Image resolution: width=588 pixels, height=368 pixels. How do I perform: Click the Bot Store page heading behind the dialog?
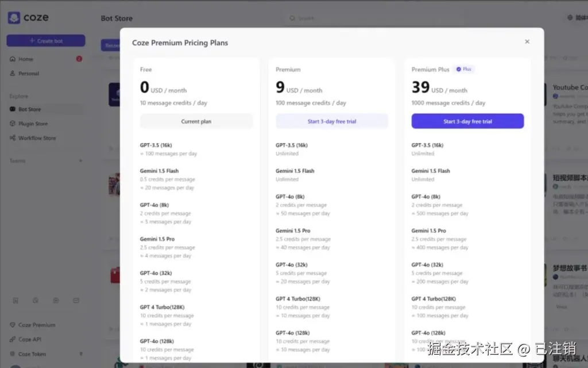(x=117, y=18)
